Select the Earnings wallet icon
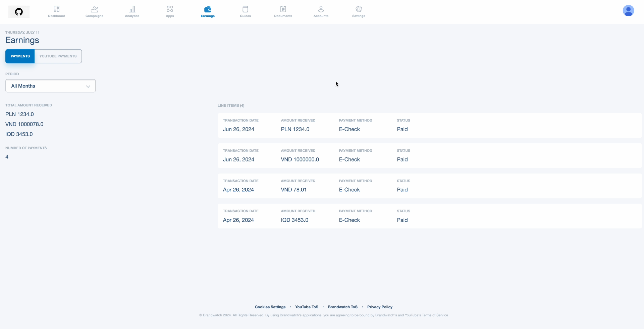 tap(208, 9)
